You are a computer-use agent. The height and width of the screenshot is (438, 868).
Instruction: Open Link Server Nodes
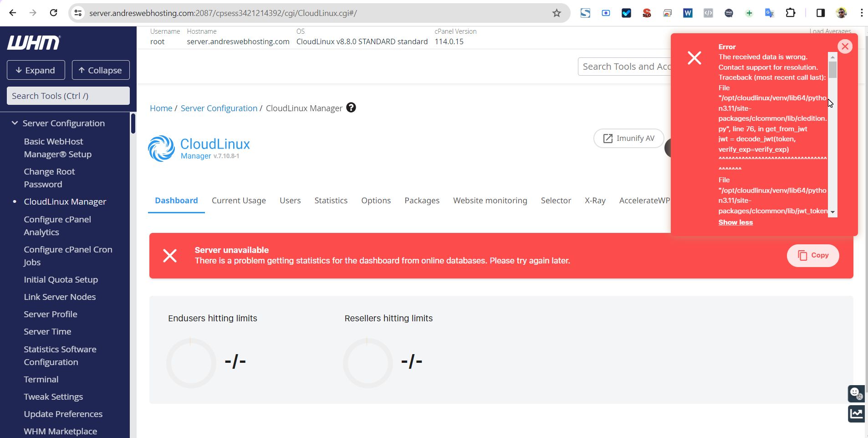coord(60,297)
